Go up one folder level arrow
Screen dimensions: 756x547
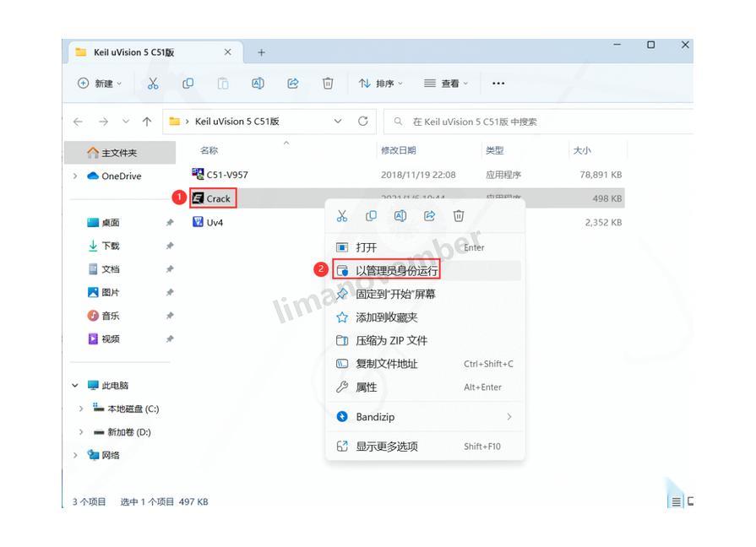click(147, 122)
